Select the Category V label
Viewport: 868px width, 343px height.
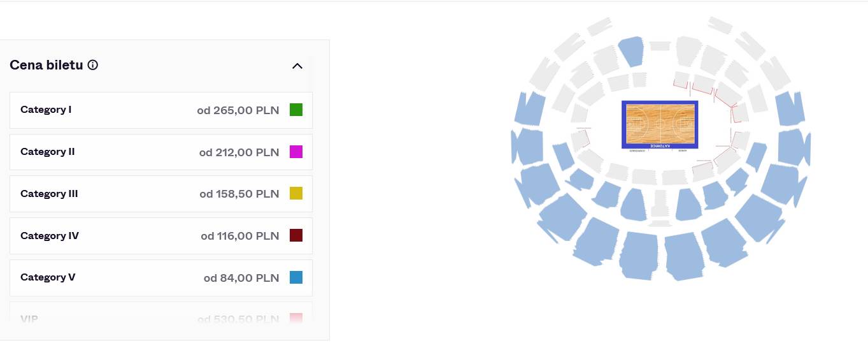click(x=48, y=277)
